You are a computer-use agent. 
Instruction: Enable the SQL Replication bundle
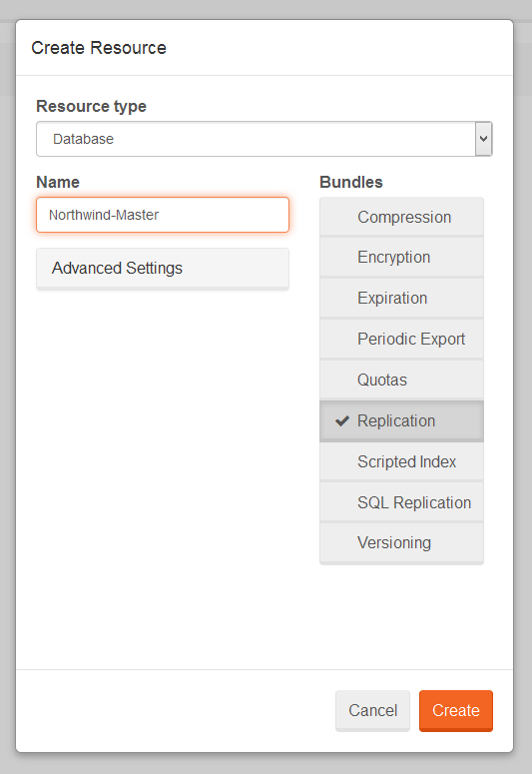click(x=401, y=503)
